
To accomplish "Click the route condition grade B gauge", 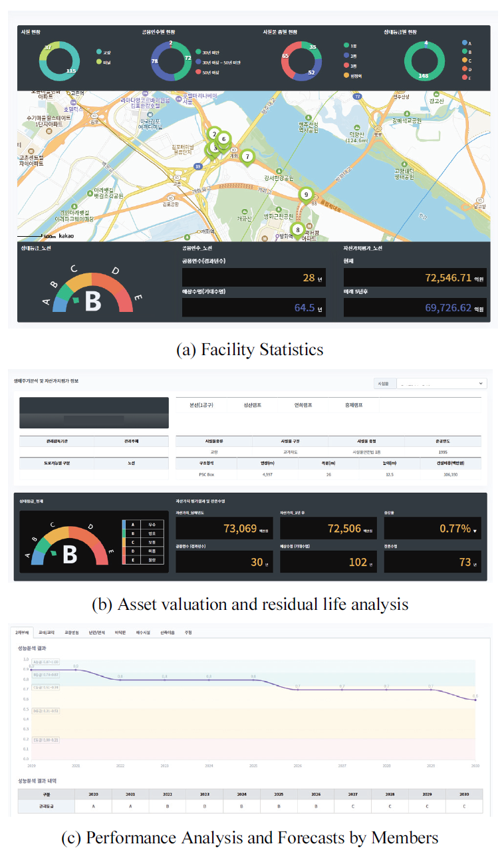I will point(92,293).
